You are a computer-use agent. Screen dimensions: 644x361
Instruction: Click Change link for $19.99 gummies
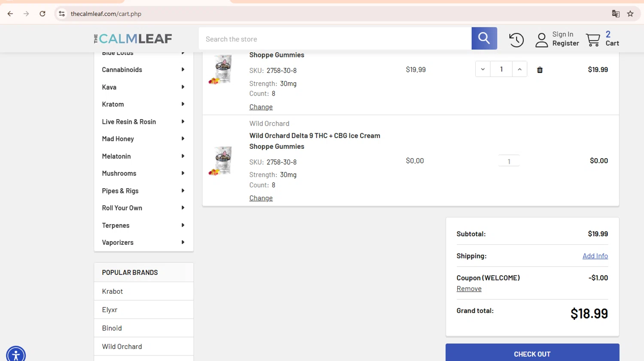[x=261, y=107]
